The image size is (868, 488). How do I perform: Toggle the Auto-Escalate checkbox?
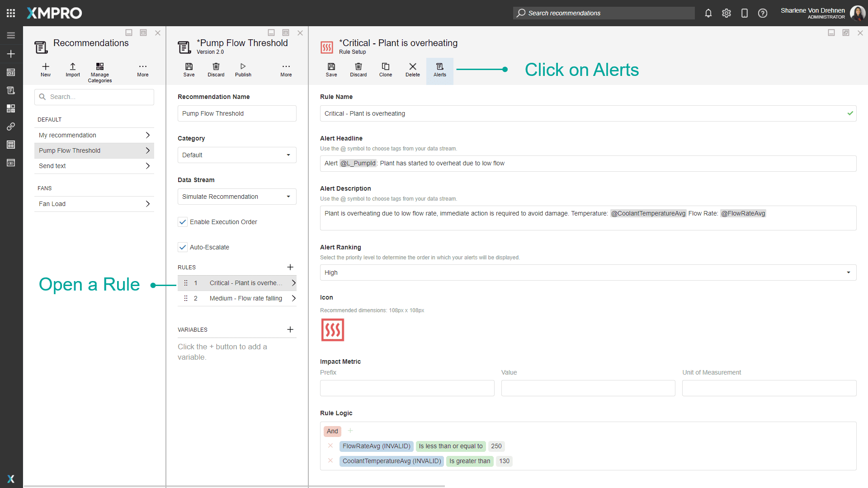coord(183,247)
